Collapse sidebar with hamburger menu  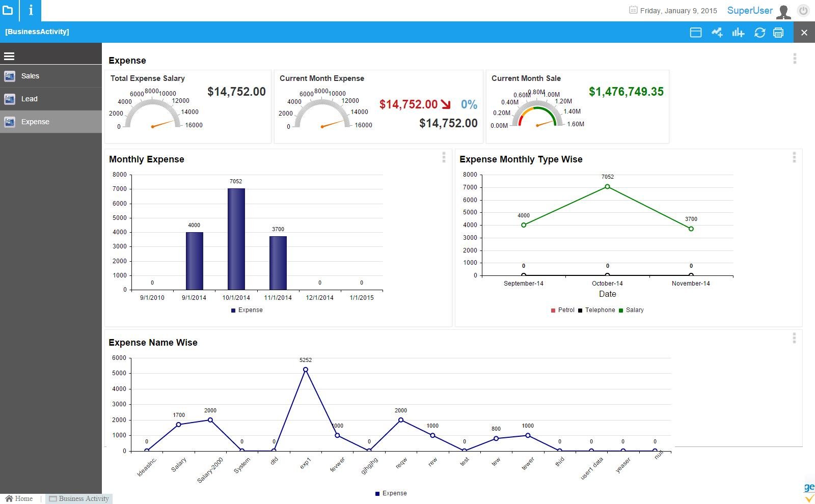(x=9, y=56)
